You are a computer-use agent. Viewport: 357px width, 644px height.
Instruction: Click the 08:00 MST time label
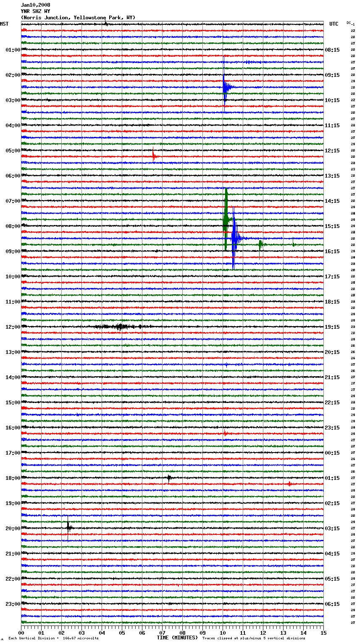pos(13,226)
